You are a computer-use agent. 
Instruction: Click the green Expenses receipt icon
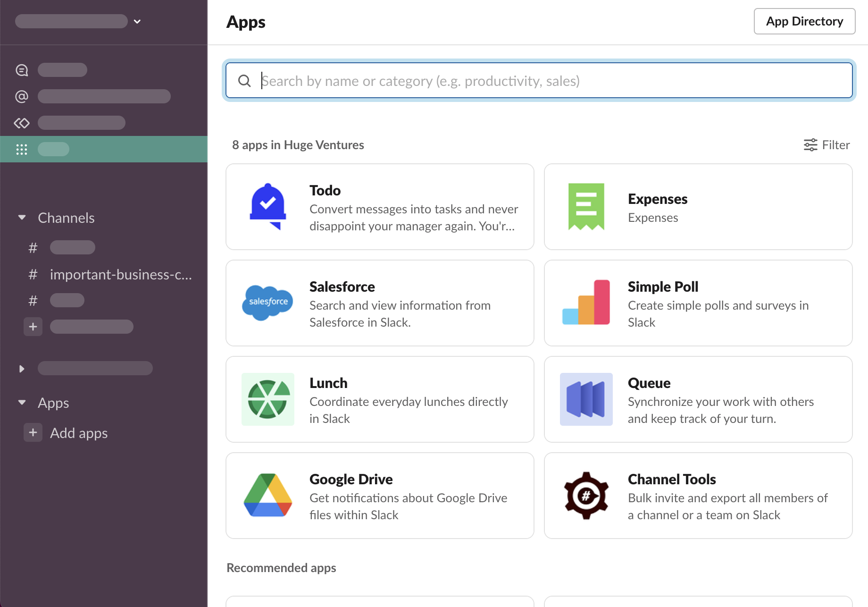coord(586,207)
